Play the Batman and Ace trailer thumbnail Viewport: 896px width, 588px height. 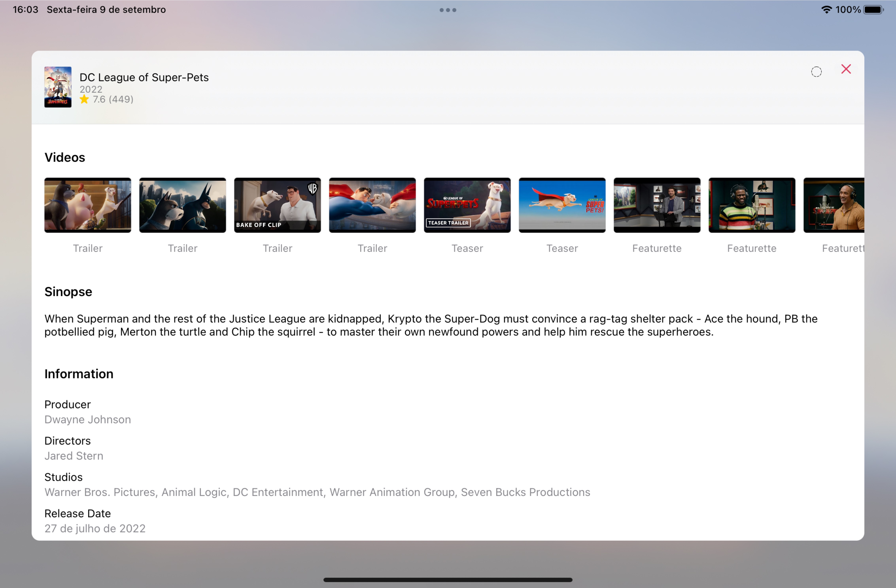183,205
